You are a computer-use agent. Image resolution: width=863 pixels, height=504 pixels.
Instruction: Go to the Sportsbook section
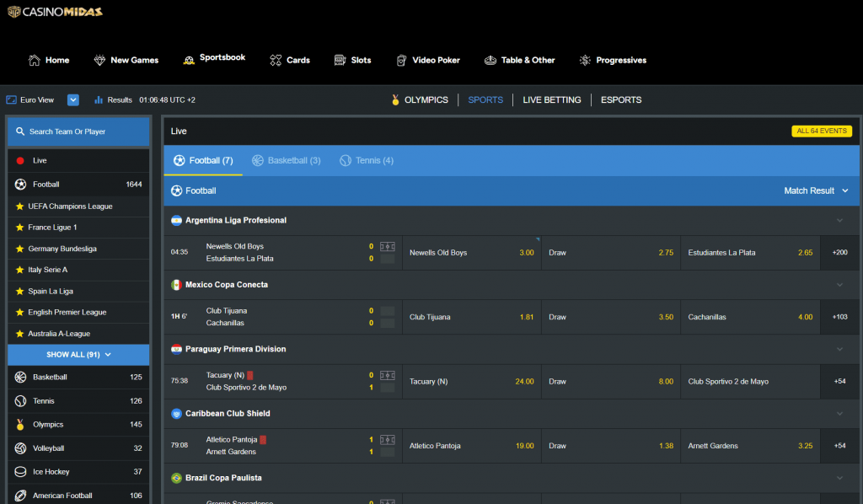click(214, 58)
